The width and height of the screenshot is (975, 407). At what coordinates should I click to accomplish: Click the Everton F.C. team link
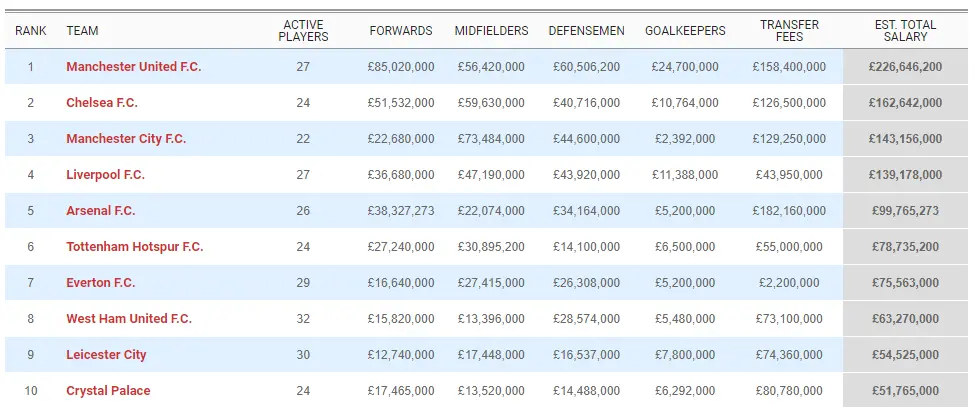(100, 283)
